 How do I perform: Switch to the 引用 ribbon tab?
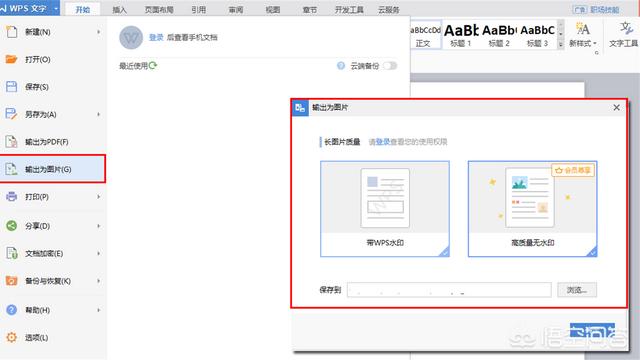tap(198, 9)
